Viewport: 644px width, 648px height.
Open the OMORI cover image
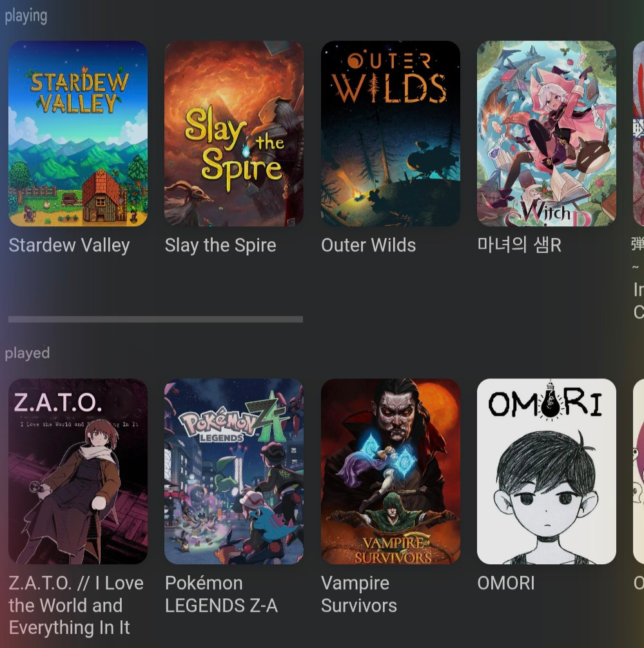tap(547, 471)
